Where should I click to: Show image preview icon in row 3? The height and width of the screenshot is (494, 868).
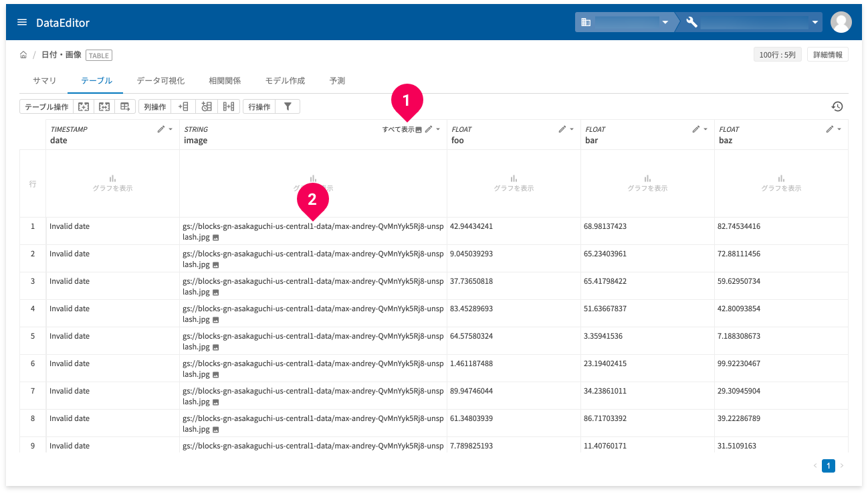click(216, 293)
